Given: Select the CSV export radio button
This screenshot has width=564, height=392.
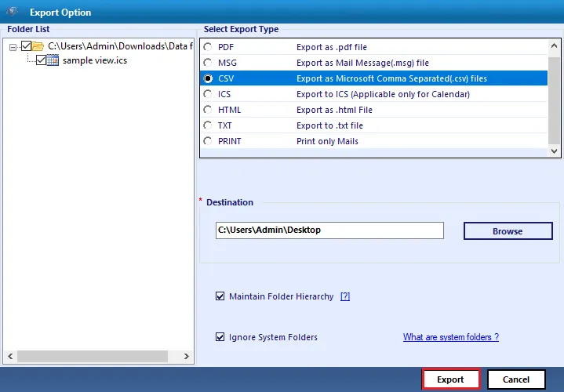Looking at the screenshot, I should tap(208, 78).
